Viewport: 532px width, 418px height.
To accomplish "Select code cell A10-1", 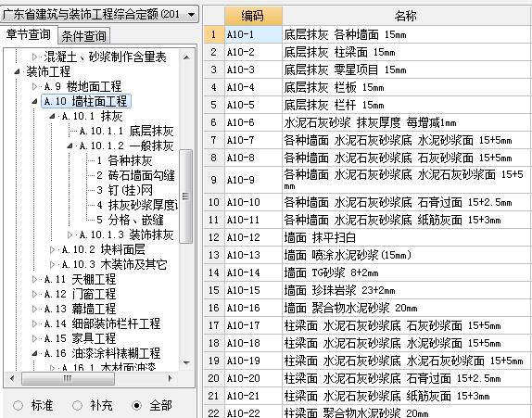I will [253, 34].
